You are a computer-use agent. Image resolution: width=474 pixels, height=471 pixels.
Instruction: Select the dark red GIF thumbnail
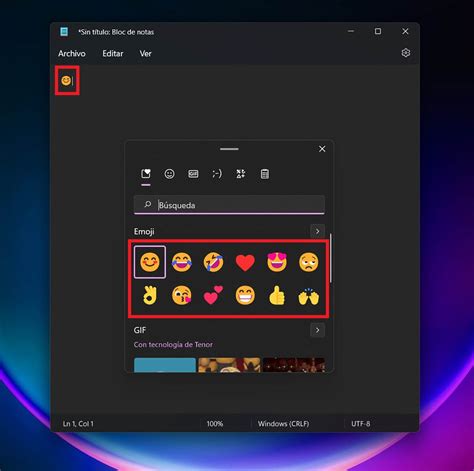click(294, 365)
